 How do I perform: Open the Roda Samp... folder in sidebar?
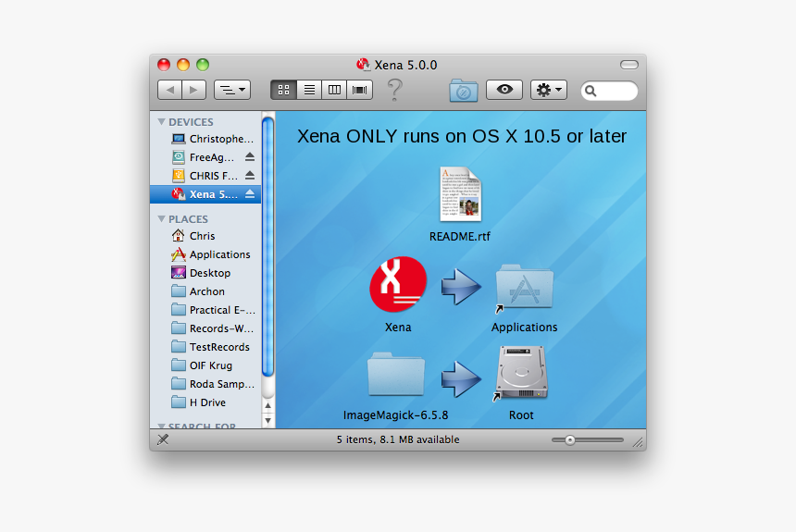tap(205, 384)
